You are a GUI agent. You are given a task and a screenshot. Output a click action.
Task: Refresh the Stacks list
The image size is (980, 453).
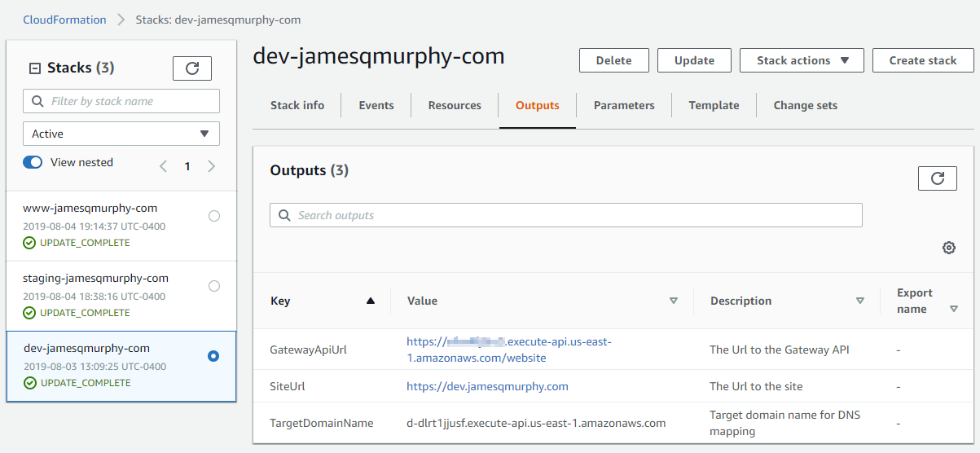(192, 68)
